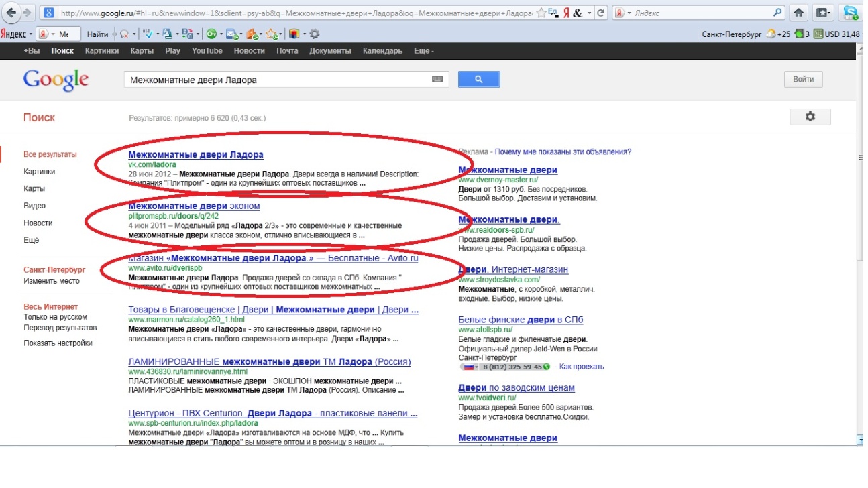868x488 pixels.
Task: Click Изменить место in the sidebar
Action: 52,281
